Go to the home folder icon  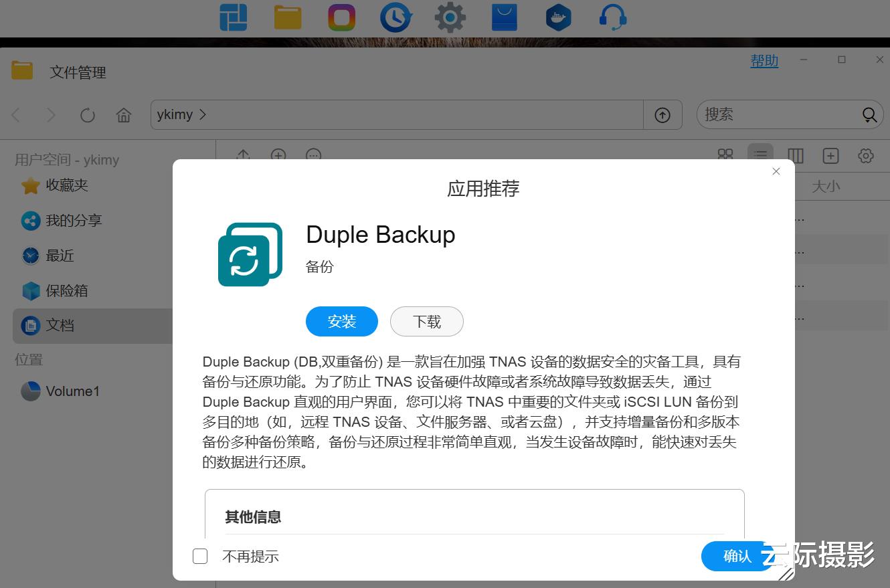tap(124, 115)
